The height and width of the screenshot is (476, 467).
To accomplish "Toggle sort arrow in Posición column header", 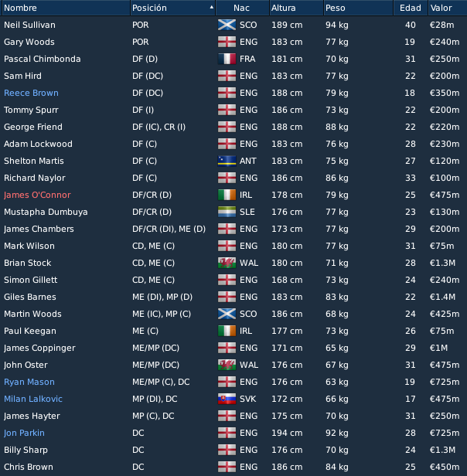I will tap(212, 7).
